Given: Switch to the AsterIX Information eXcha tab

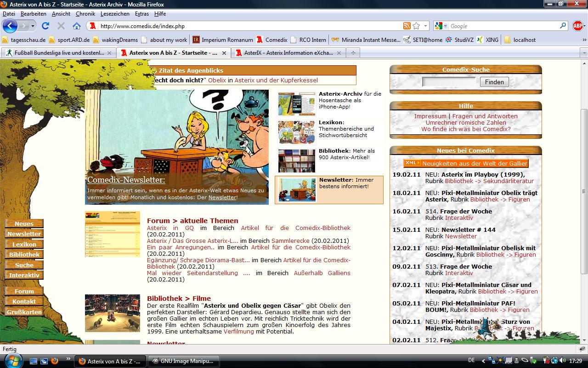Looking at the screenshot, I should pos(287,53).
